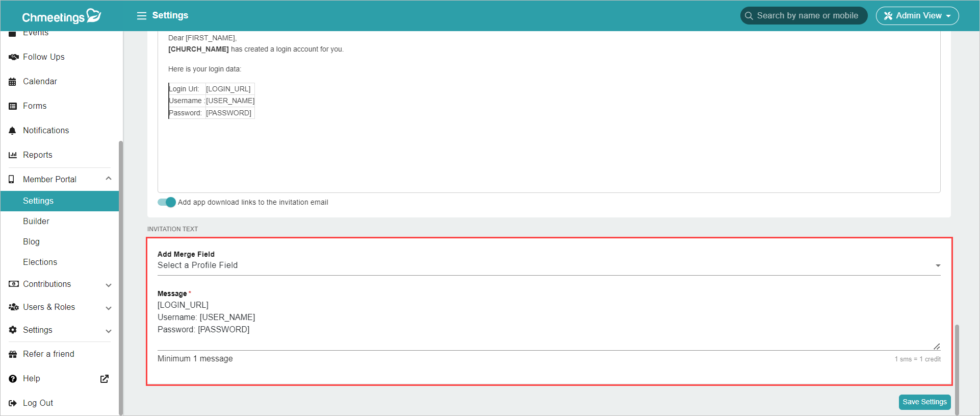Viewport: 980px width, 416px height.
Task: Click the Save Settings button
Action: coord(924,402)
